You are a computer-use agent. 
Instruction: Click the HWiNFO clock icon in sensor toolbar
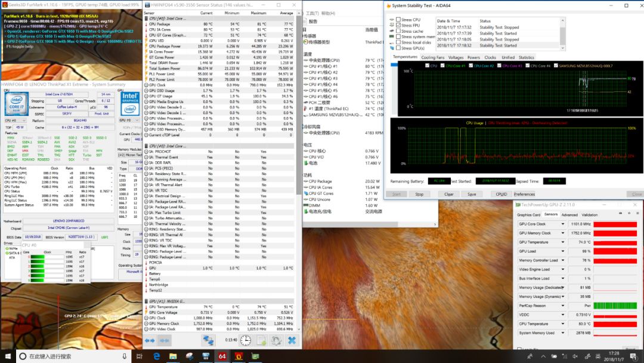[x=246, y=340]
